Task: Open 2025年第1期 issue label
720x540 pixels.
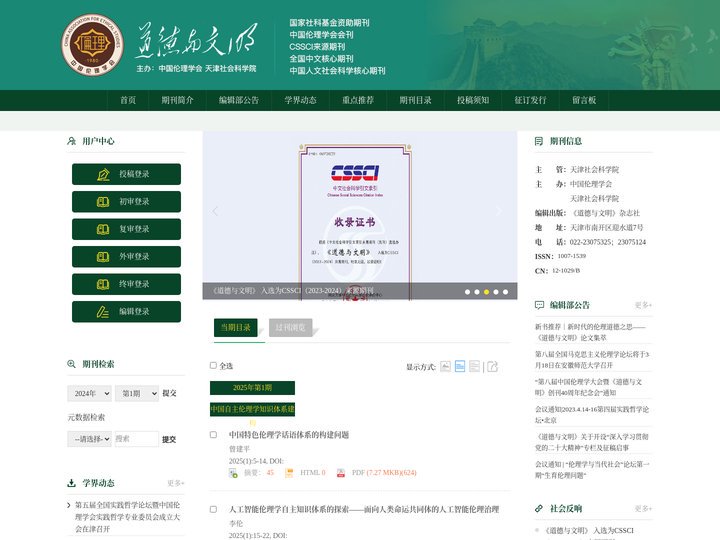Action: (252, 388)
